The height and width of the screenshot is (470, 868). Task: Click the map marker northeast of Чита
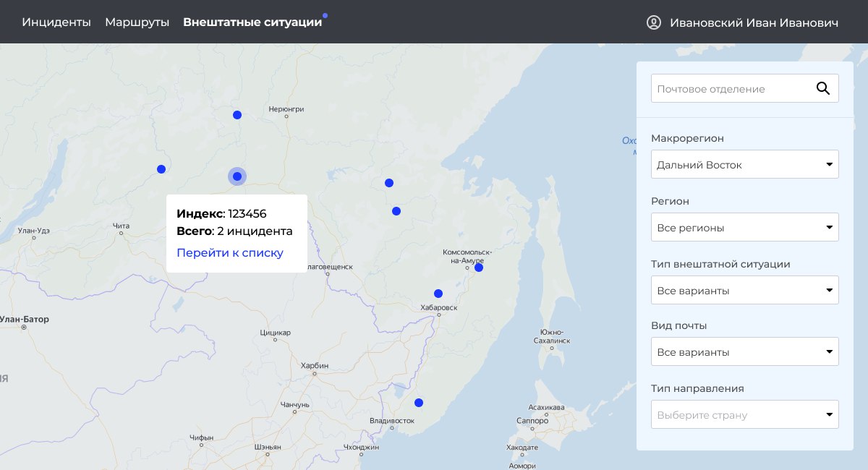[x=161, y=169]
